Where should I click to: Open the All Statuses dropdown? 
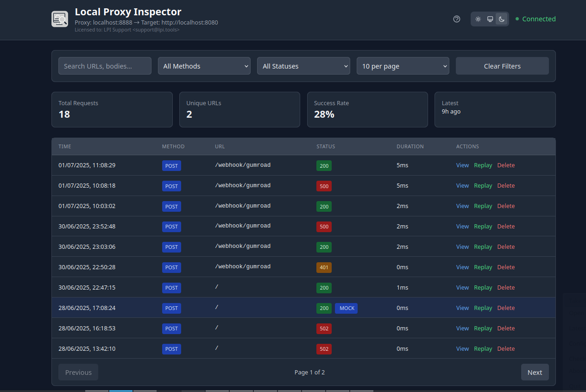click(x=303, y=66)
